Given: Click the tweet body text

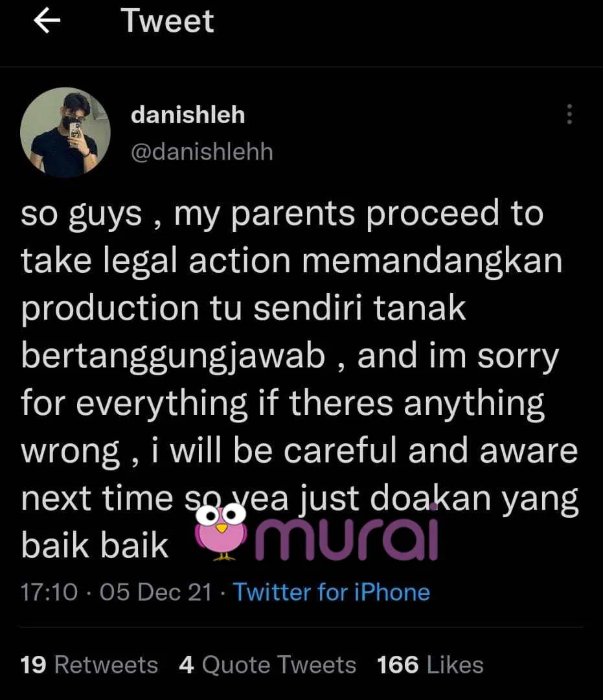Looking at the screenshot, I should pyautogui.click(x=300, y=379).
